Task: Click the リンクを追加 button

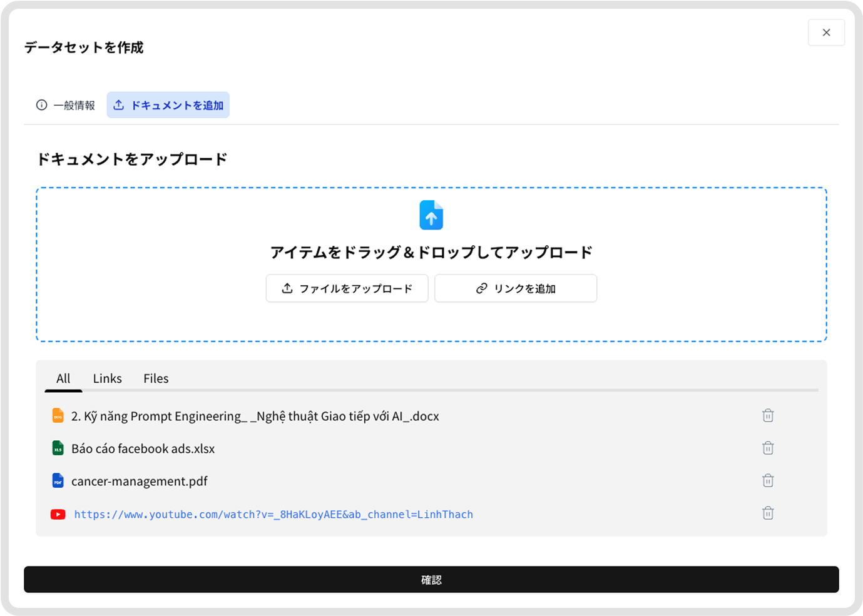Action: (x=515, y=288)
